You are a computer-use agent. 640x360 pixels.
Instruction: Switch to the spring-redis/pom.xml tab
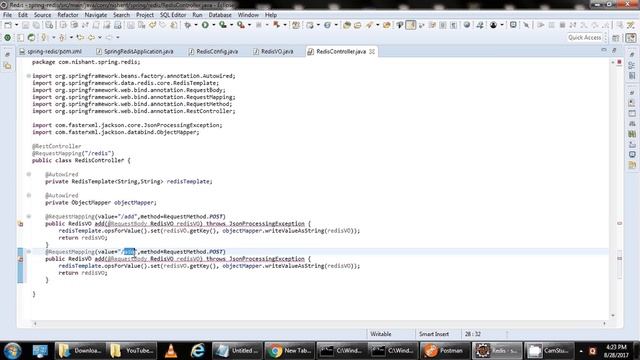click(51, 51)
